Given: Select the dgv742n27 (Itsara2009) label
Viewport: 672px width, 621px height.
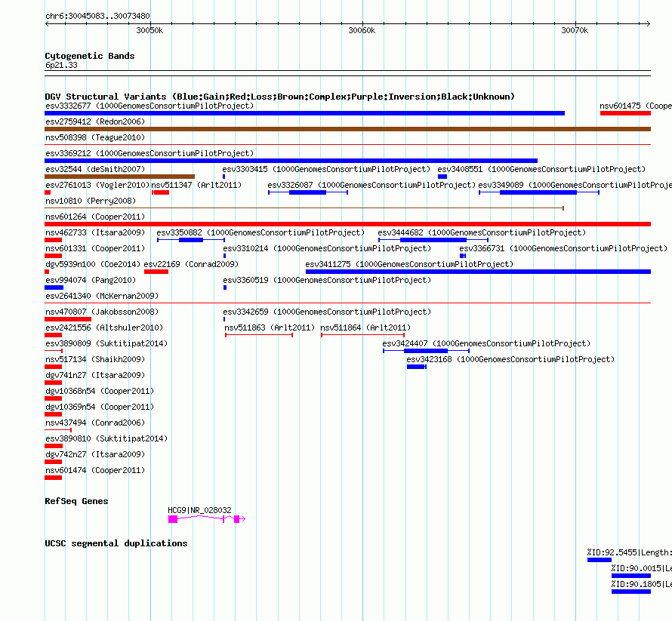Looking at the screenshot, I should point(95,454).
